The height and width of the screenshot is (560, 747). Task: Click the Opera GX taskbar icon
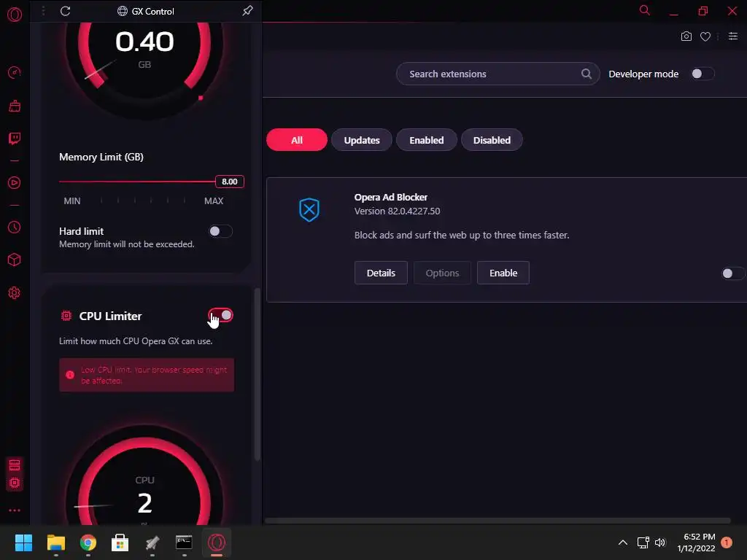click(216, 542)
